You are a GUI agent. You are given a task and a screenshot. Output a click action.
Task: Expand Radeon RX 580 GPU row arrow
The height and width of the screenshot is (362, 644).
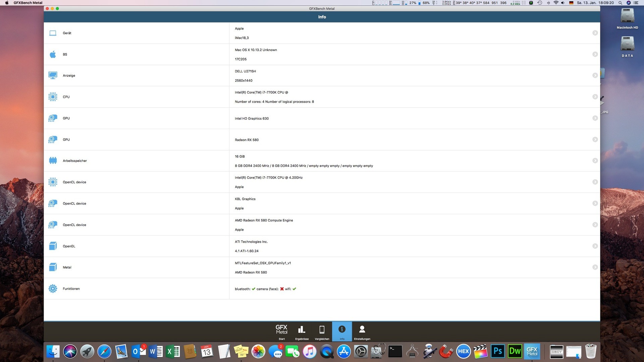tap(595, 139)
